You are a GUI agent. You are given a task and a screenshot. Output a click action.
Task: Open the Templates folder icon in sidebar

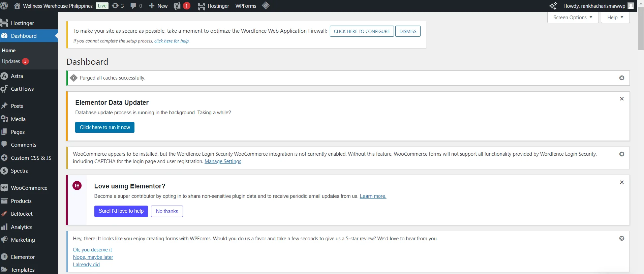4,270
